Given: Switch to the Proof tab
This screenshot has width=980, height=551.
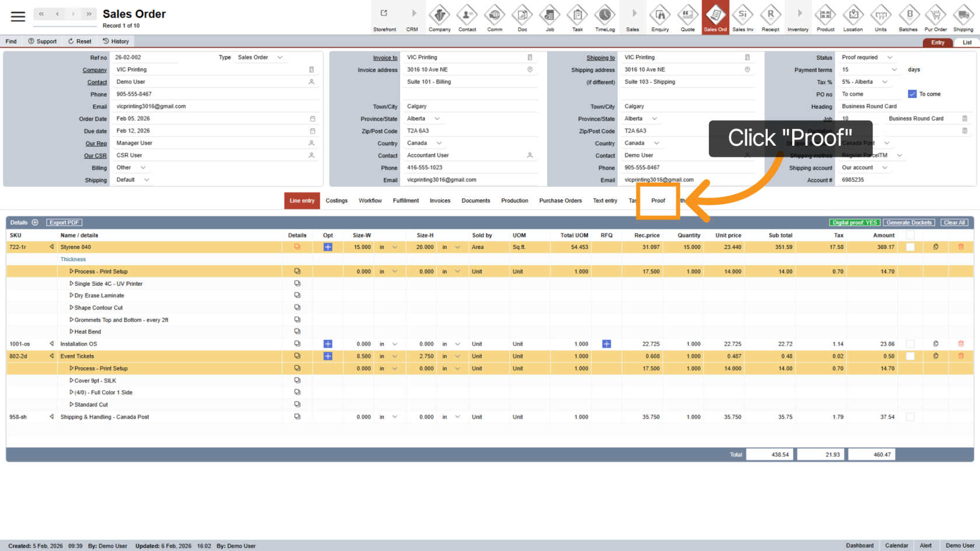Looking at the screenshot, I should click(658, 201).
